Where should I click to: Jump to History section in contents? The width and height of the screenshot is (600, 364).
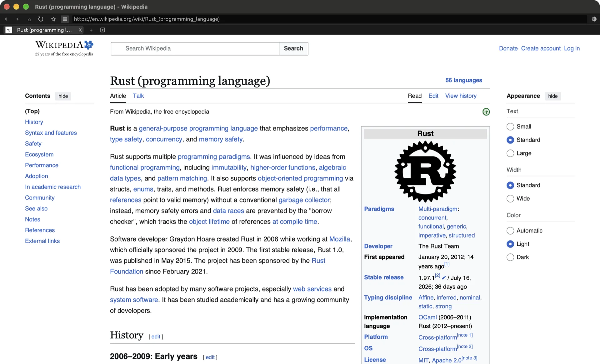(x=34, y=122)
